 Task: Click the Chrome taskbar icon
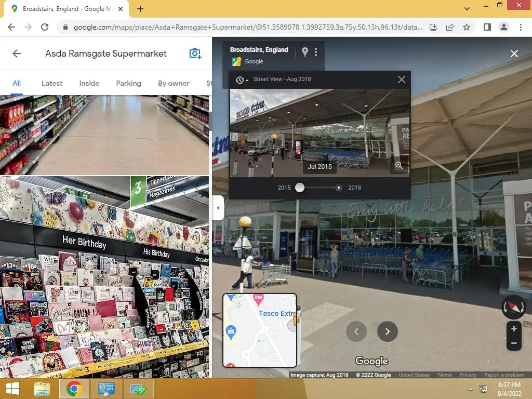(x=74, y=389)
